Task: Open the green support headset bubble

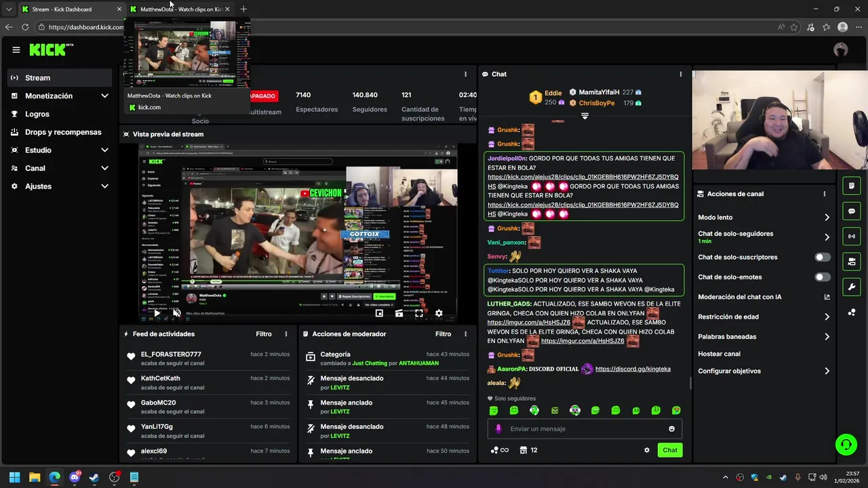Action: tap(846, 445)
